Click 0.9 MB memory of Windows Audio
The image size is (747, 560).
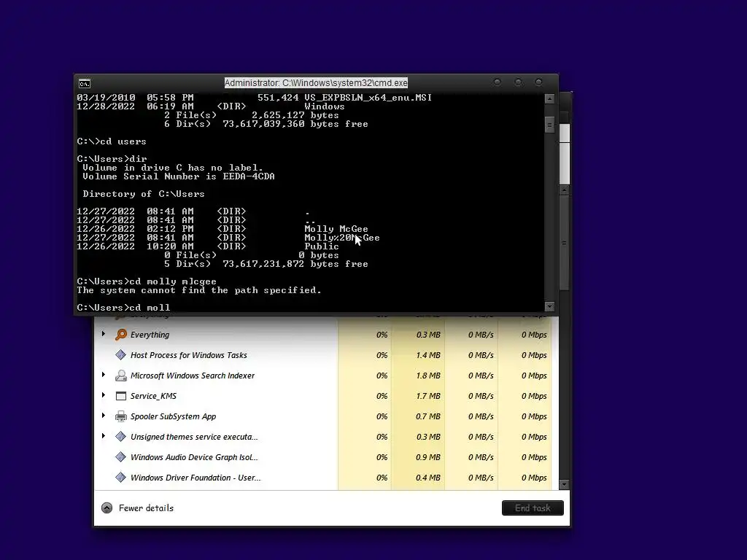(428, 458)
